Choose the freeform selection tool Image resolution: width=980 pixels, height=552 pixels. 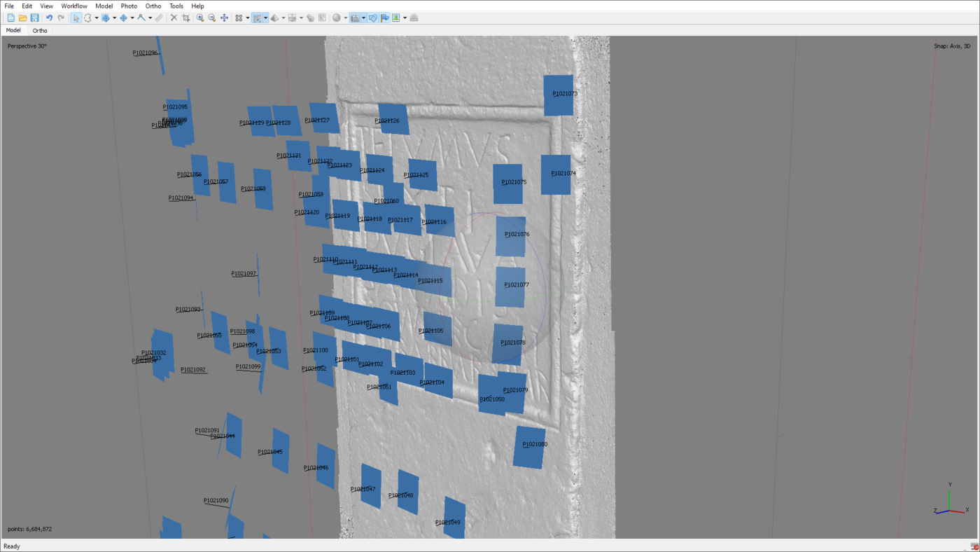pos(88,18)
